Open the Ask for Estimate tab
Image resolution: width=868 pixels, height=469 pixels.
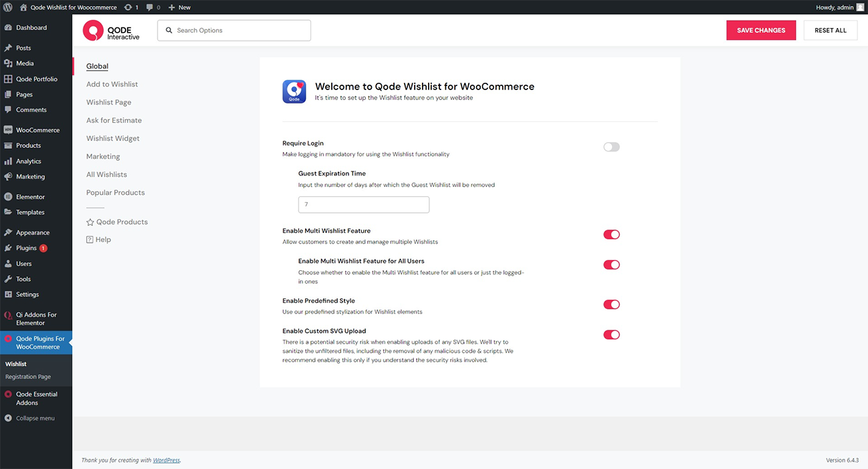[x=114, y=121]
